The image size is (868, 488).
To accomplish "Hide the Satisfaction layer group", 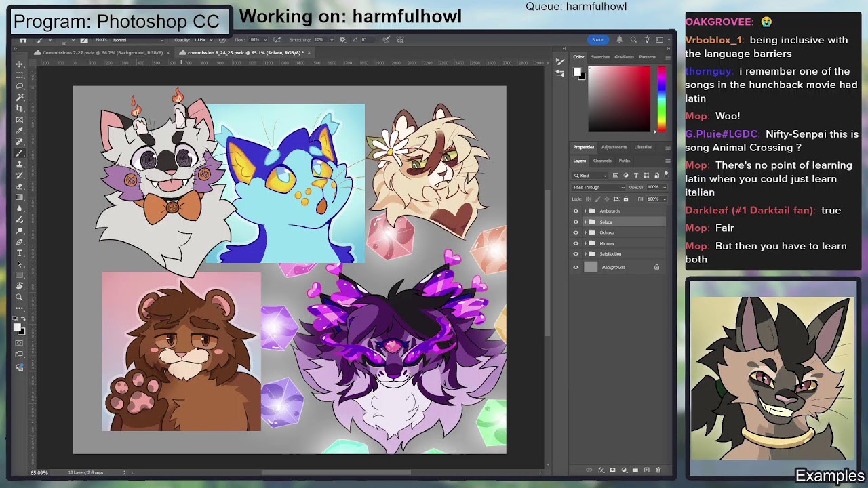I will click(576, 253).
